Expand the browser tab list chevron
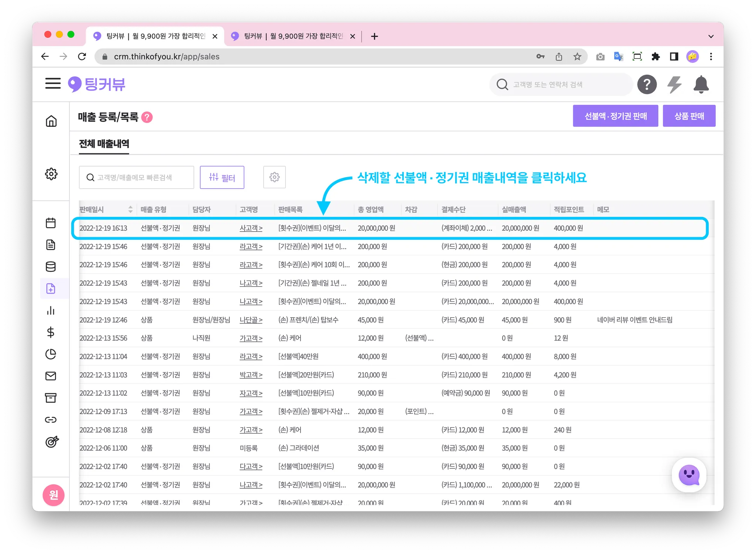The height and width of the screenshot is (554, 756). pos(711,36)
